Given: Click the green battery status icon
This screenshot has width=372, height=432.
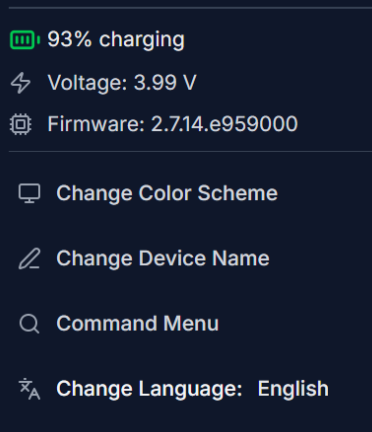Looking at the screenshot, I should point(25,40).
